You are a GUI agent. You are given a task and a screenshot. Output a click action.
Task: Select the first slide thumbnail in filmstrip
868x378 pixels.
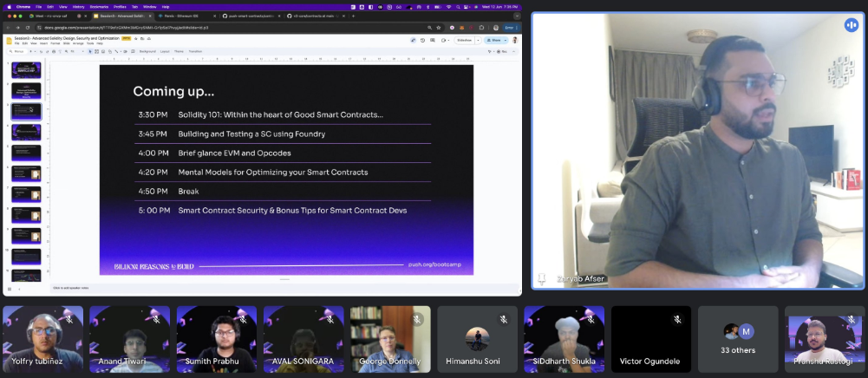pos(26,70)
